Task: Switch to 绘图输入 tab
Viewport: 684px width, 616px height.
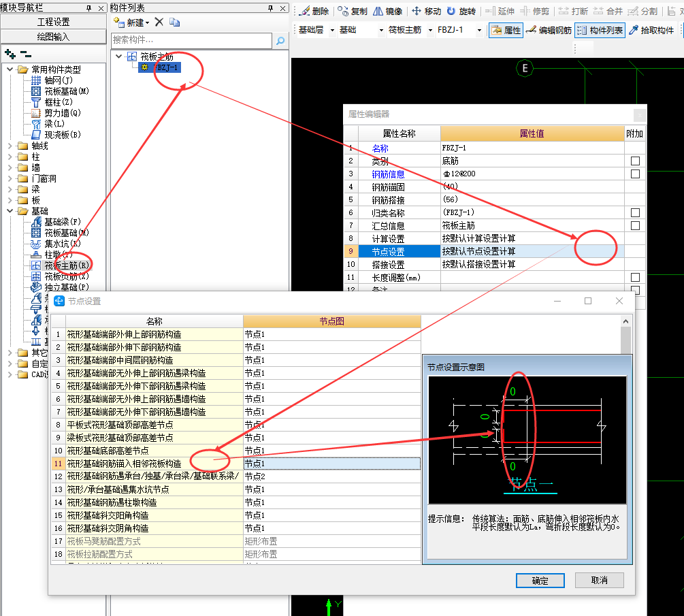Action: pos(53,37)
